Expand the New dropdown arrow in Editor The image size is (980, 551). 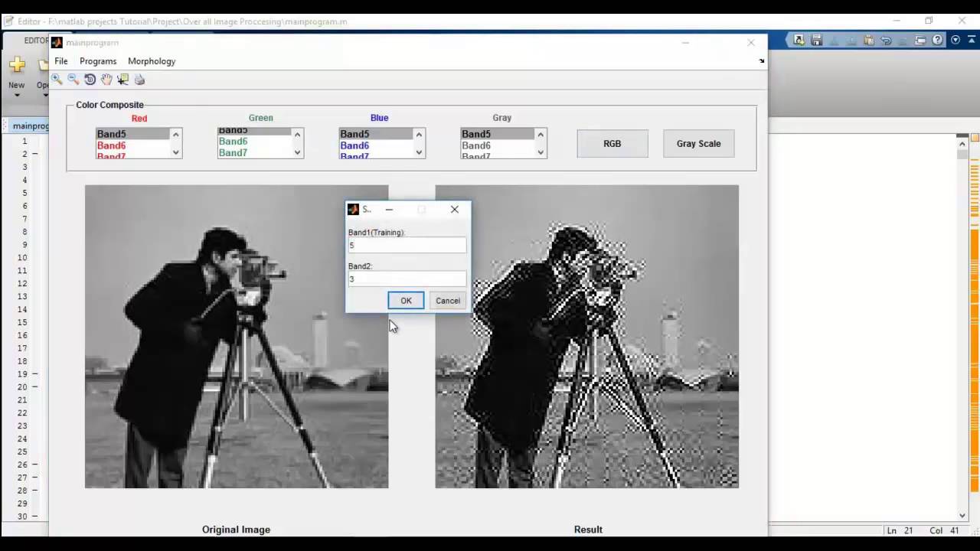pyautogui.click(x=16, y=95)
